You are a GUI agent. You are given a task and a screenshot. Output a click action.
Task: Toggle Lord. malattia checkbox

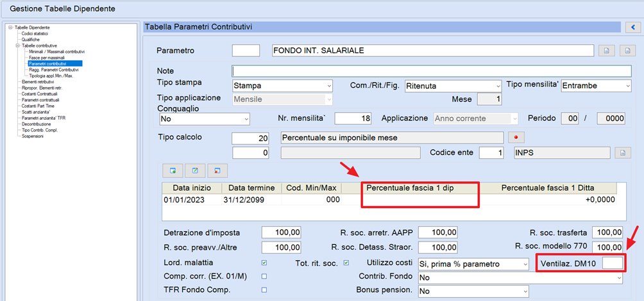pyautogui.click(x=264, y=263)
